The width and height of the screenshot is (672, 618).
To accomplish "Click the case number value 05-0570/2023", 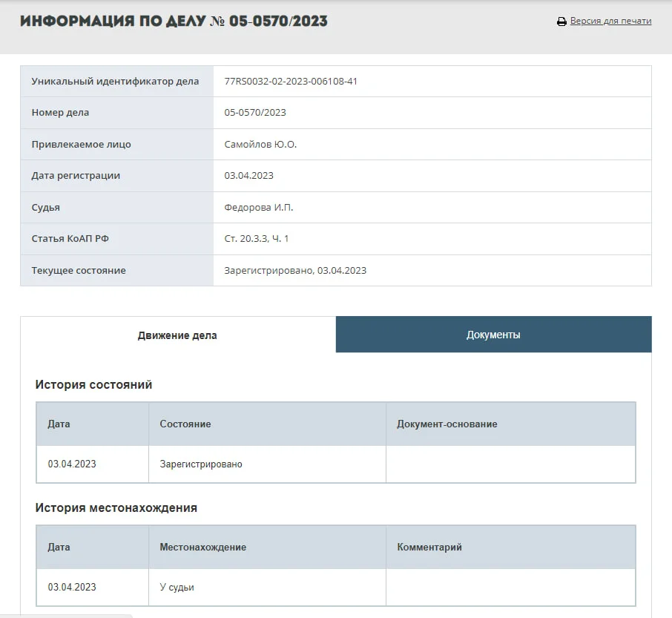I will [255, 113].
